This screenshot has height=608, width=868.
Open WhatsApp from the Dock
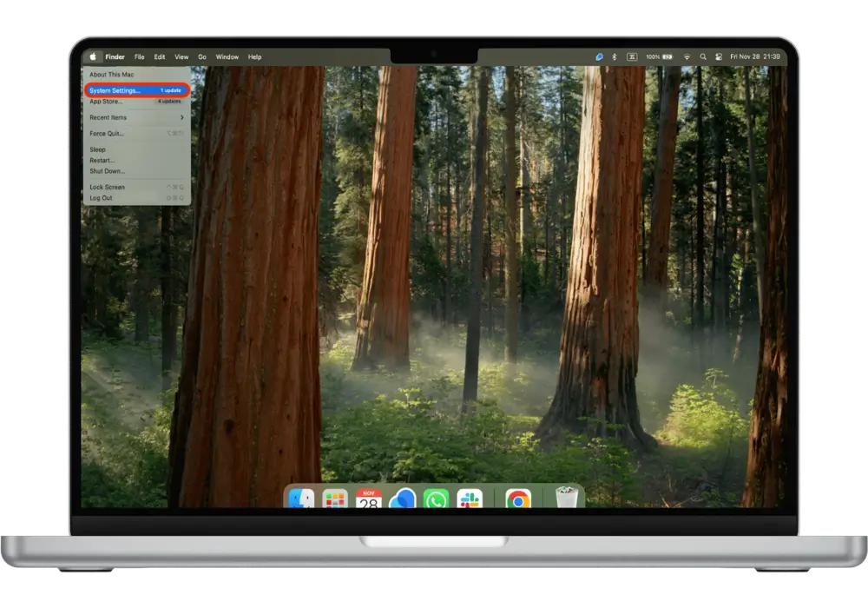(436, 499)
